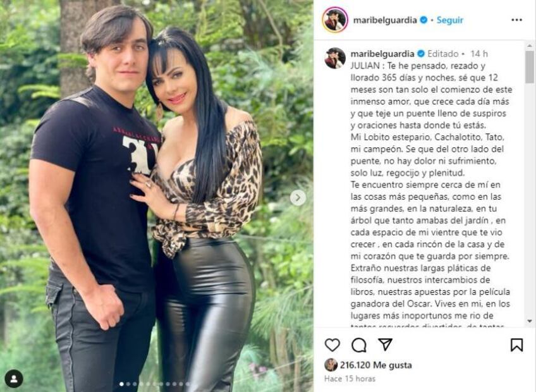Screen dimensions: 536x392
Task: Open comments with the speech bubble icon
Action: click(x=359, y=345)
